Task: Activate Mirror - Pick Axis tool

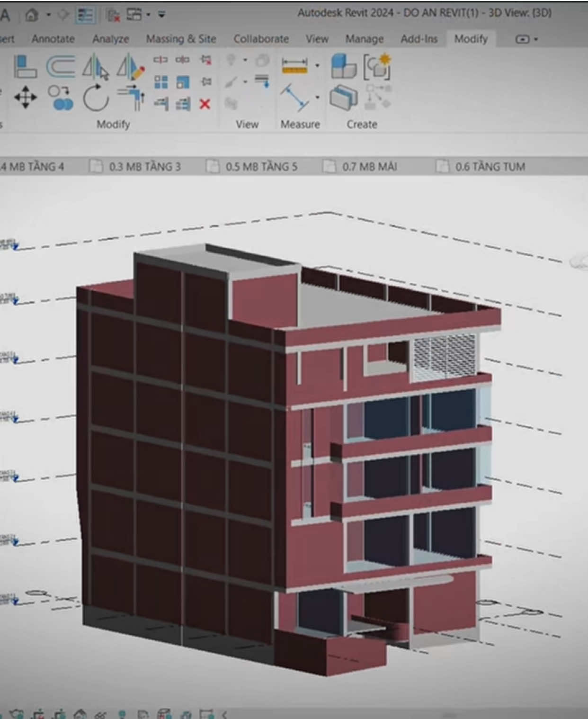Action: tap(96, 67)
